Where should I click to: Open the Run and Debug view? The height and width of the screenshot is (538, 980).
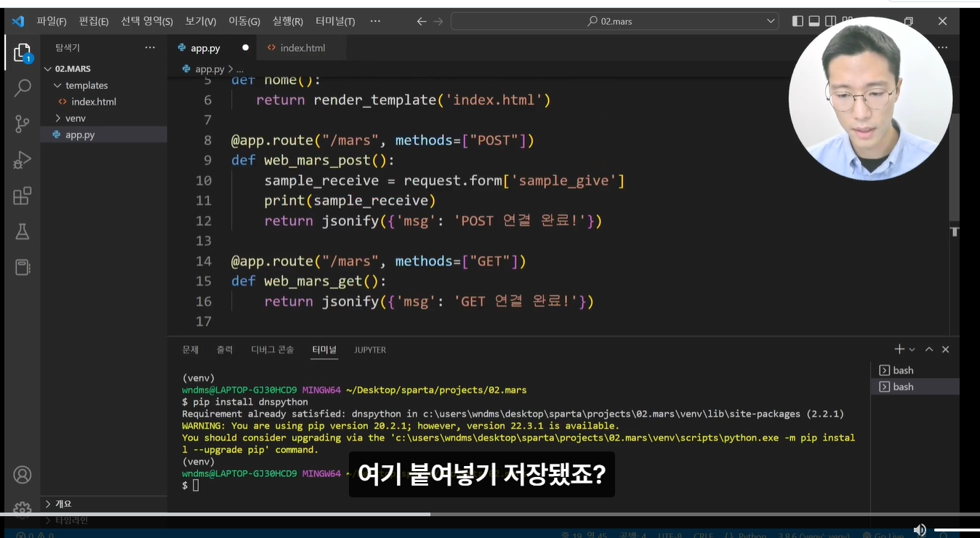tap(23, 160)
